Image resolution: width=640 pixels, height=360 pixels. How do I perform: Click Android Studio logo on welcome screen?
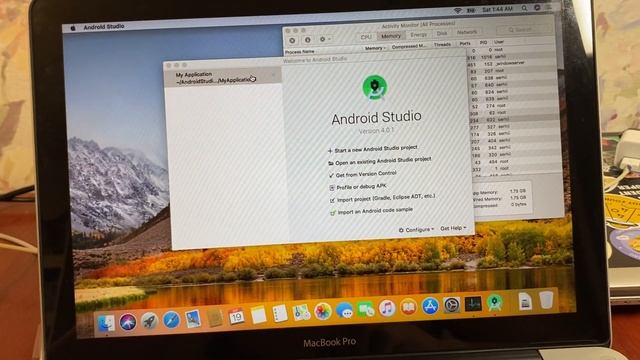tap(375, 87)
